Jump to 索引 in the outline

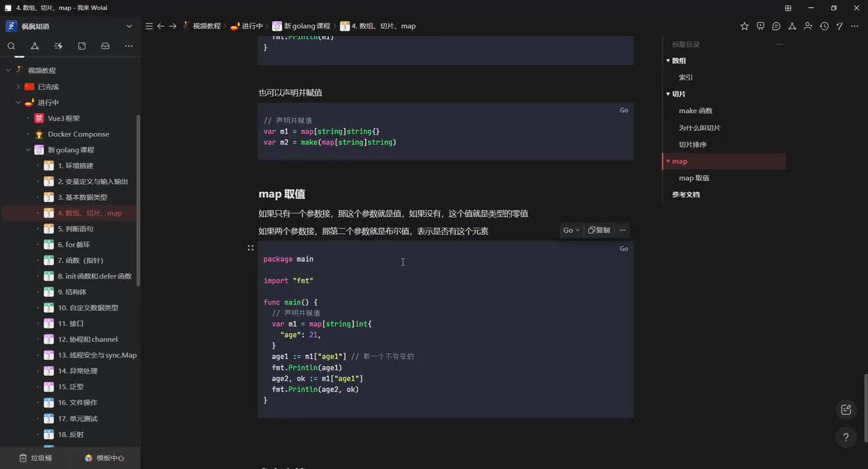[686, 77]
